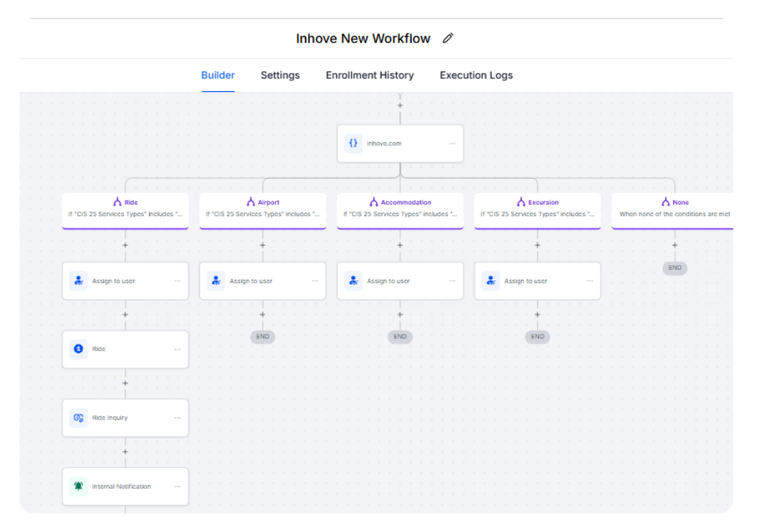This screenshot has width=760, height=532.
Task: Switch to the Enrollment History tab
Action: click(369, 74)
